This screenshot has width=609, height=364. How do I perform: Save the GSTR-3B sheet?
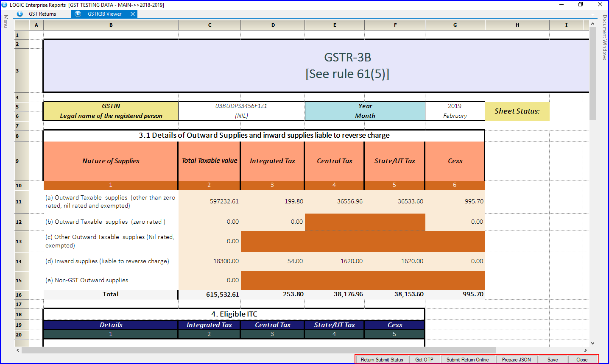pyautogui.click(x=553, y=359)
